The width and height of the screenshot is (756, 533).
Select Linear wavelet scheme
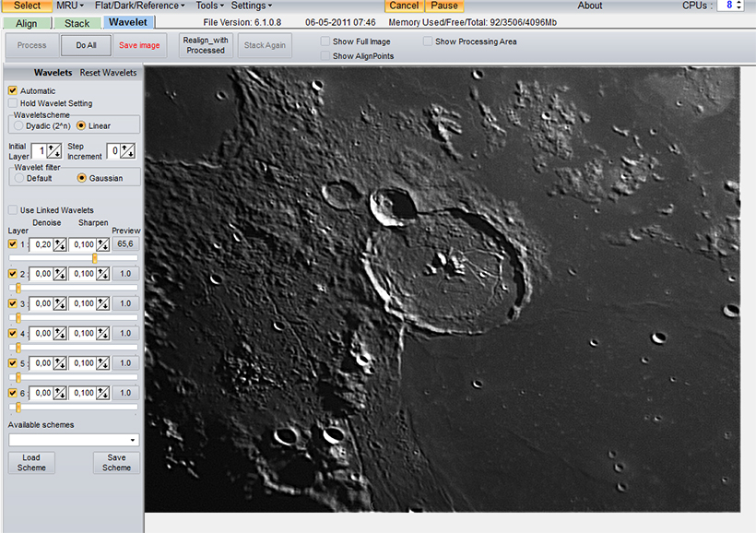coord(81,126)
